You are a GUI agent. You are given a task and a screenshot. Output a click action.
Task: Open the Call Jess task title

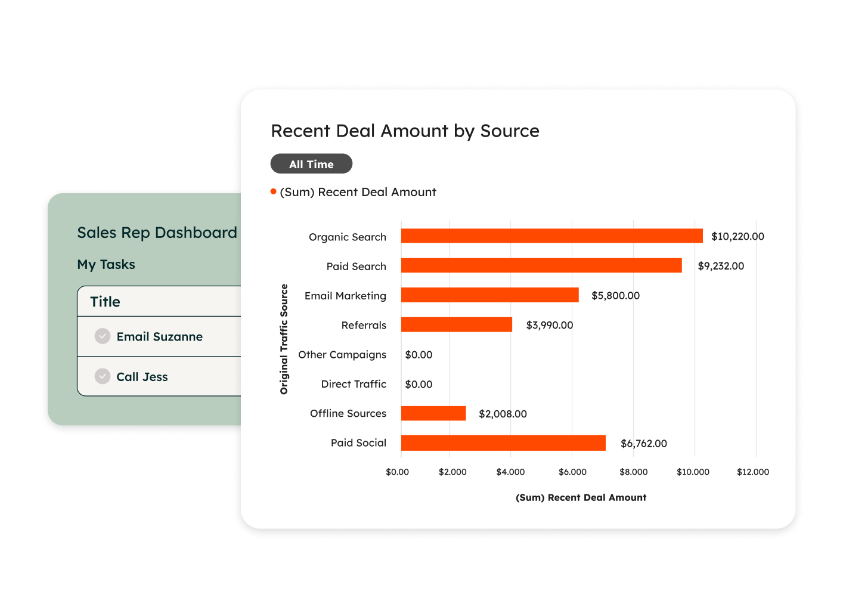tap(142, 377)
